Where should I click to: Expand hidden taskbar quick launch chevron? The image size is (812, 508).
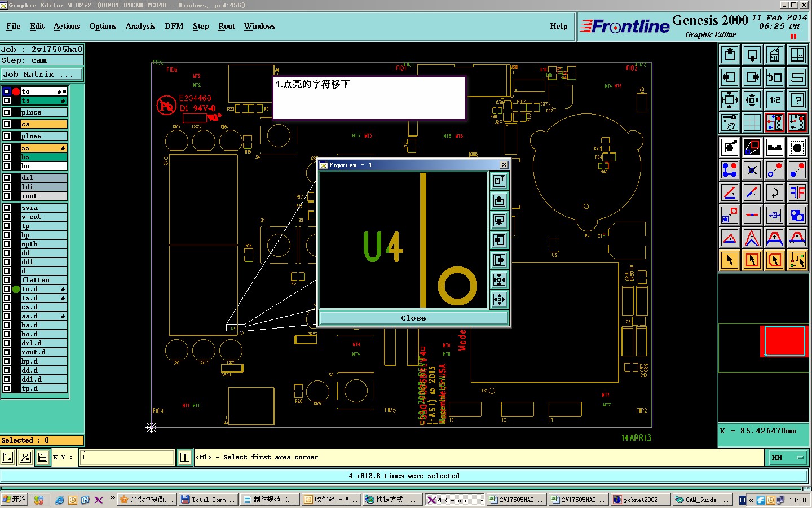113,498
